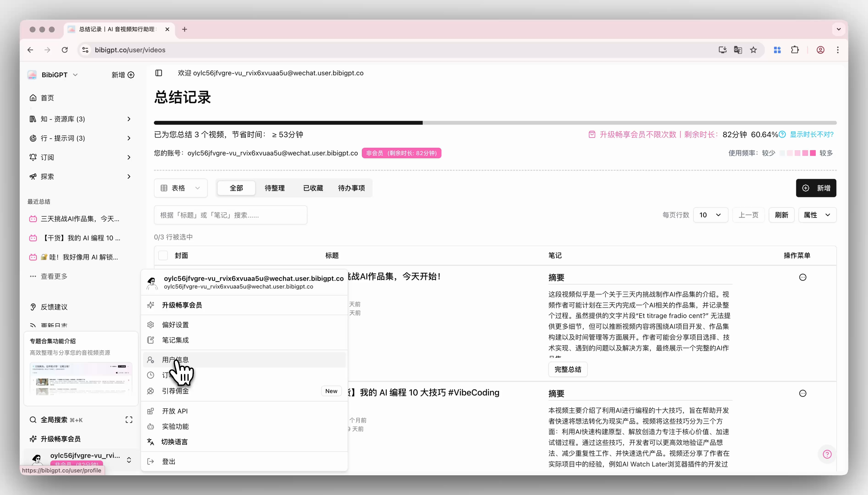Image resolution: width=868 pixels, height=495 pixels.
Task: Choose 引荐佣金 in account menu
Action: [x=244, y=391]
